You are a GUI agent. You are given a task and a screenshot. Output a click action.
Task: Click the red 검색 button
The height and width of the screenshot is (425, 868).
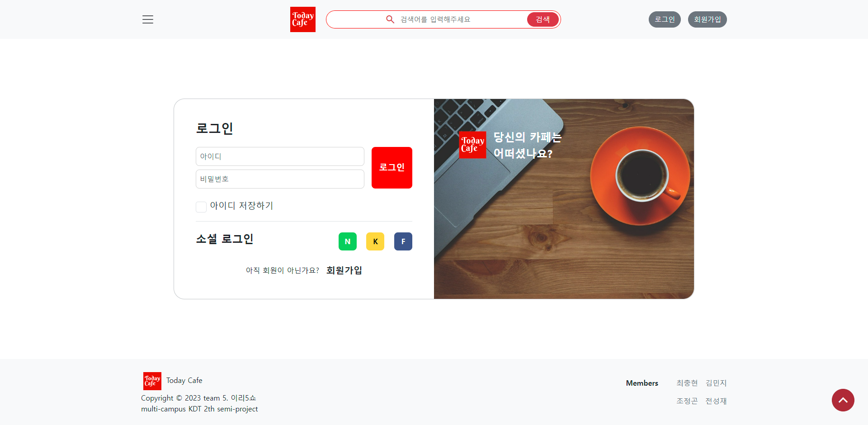(x=543, y=19)
